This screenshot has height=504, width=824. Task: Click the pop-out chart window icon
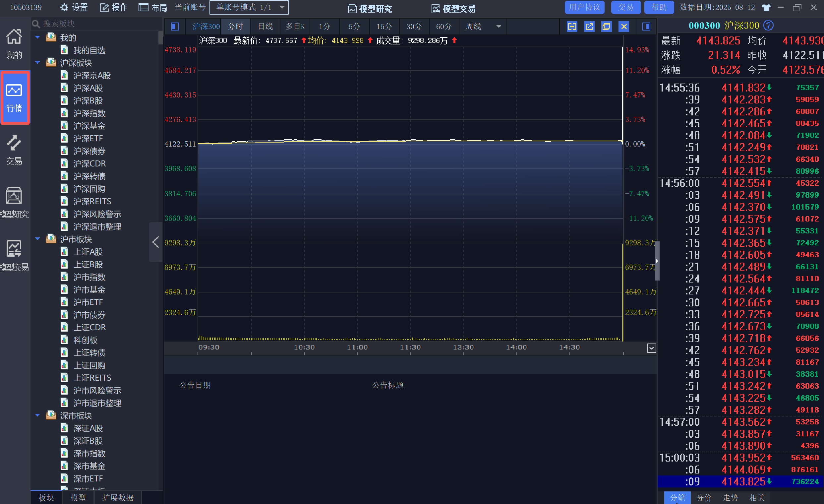point(589,27)
